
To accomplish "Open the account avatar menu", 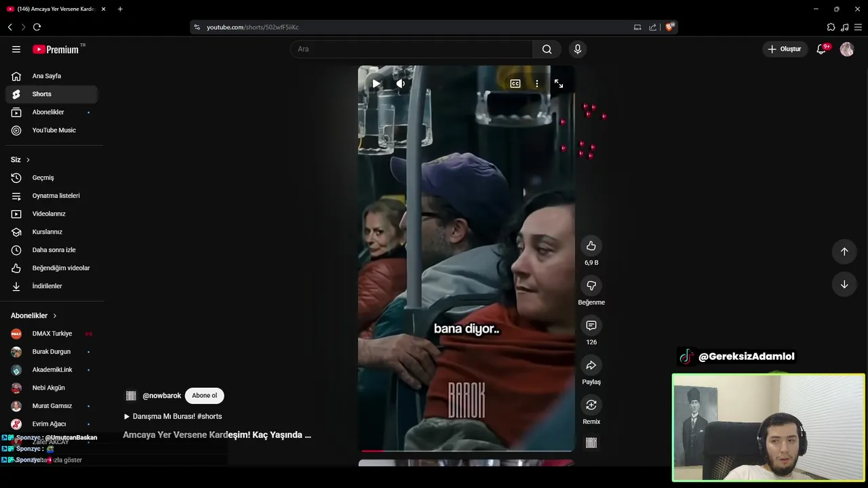I will 847,49.
